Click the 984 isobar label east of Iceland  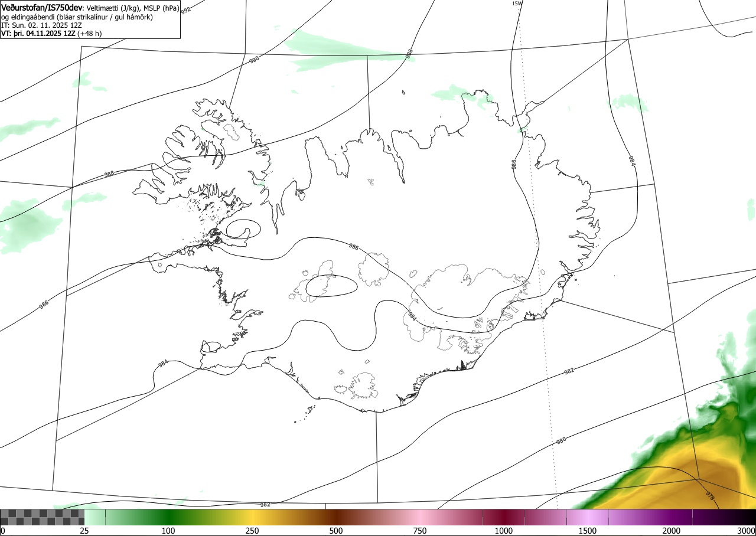tap(631, 161)
